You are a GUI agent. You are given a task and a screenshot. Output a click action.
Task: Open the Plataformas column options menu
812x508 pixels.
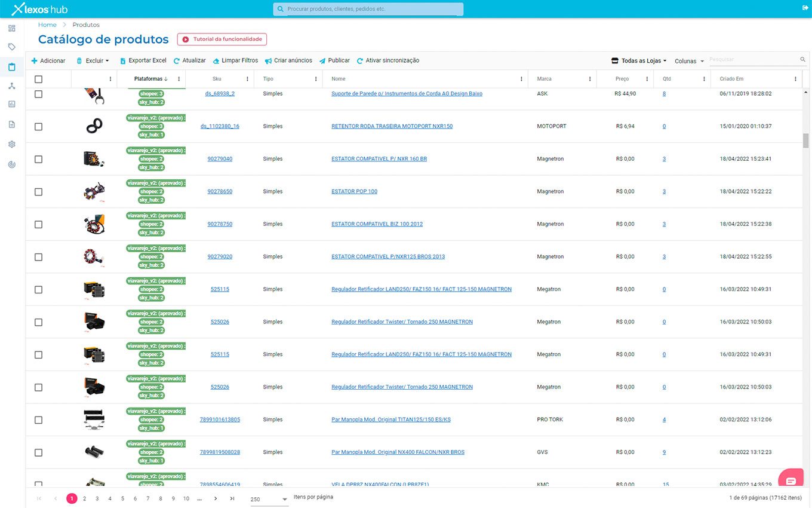[x=179, y=79]
